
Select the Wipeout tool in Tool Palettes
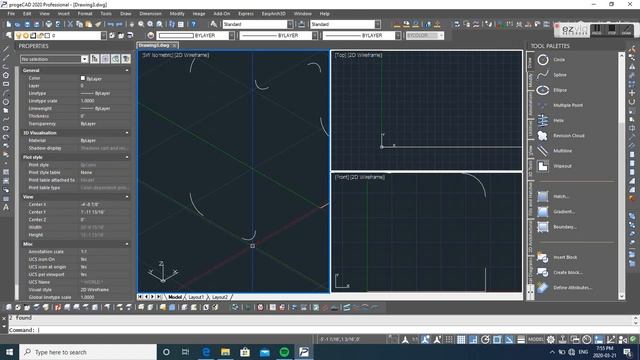click(x=554, y=166)
